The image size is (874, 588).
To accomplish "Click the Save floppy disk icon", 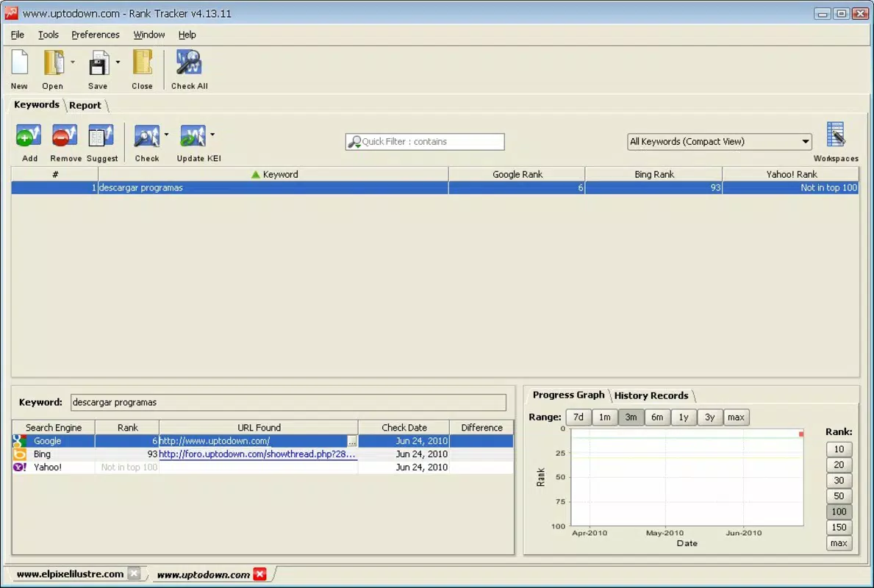I will pyautogui.click(x=98, y=62).
